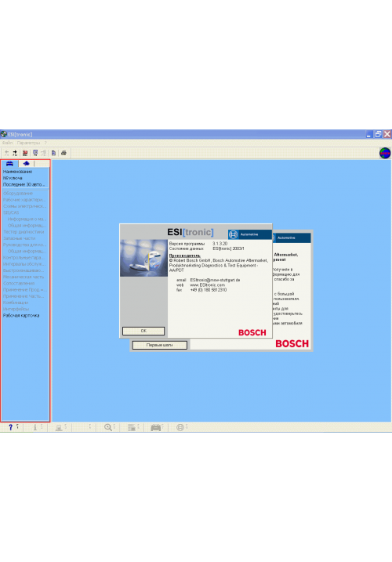Click the ESItronic email address text

pyautogui.click(x=215, y=280)
